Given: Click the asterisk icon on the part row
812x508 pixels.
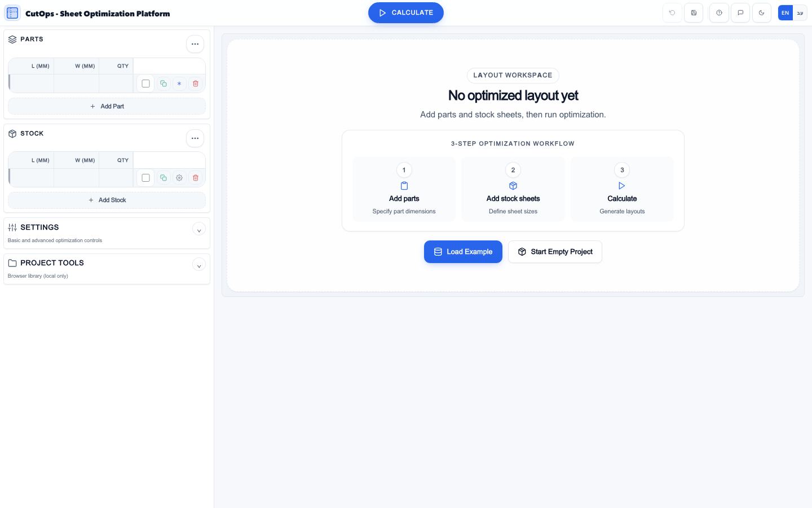Looking at the screenshot, I should [179, 84].
